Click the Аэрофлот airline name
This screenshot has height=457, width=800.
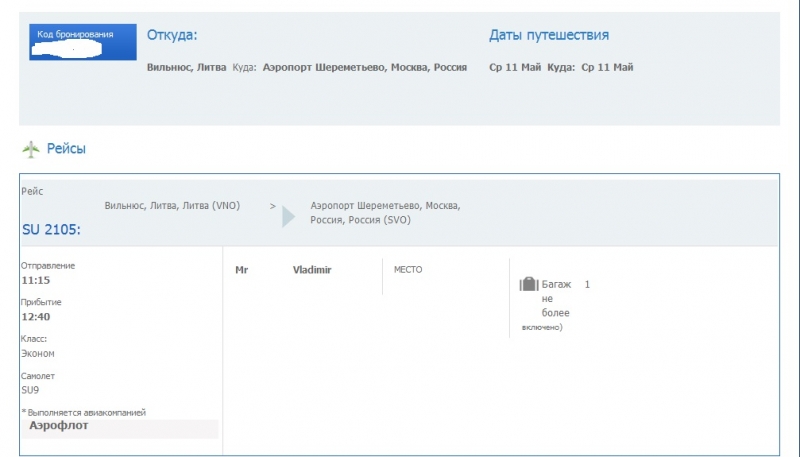click(x=59, y=425)
